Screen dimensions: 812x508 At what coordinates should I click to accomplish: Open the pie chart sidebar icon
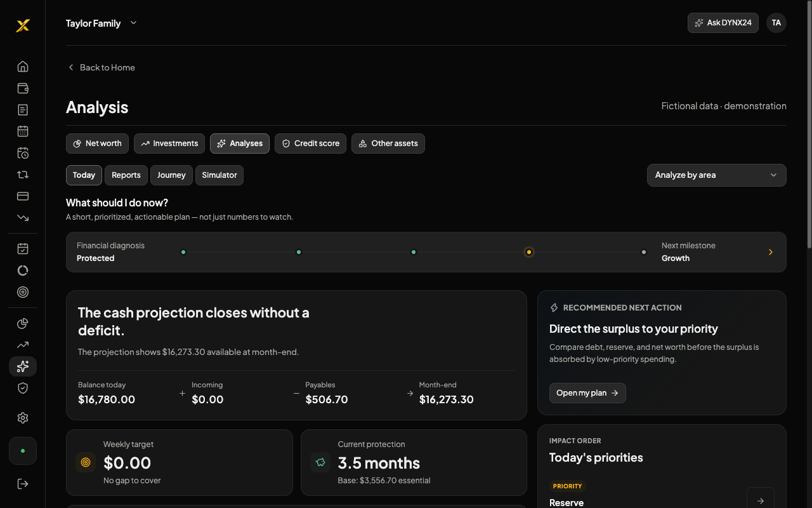(x=23, y=324)
